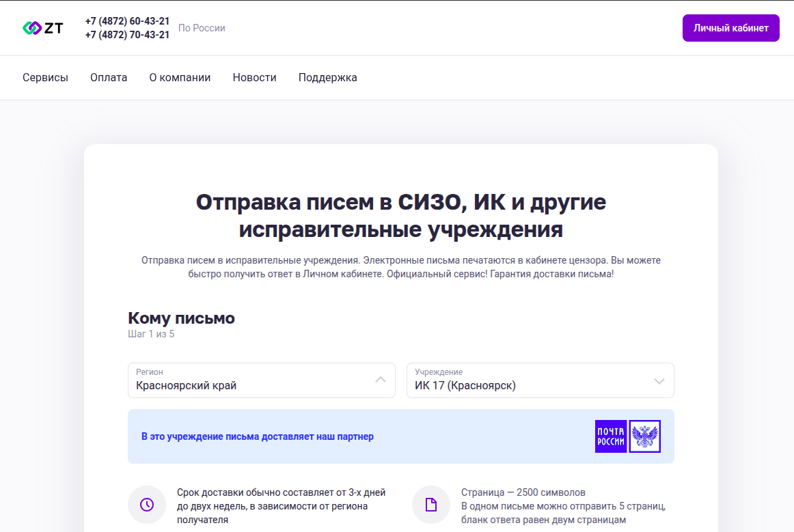This screenshot has height=532, width=794.
Task: Open the Сервисы menu
Action: [x=45, y=77]
